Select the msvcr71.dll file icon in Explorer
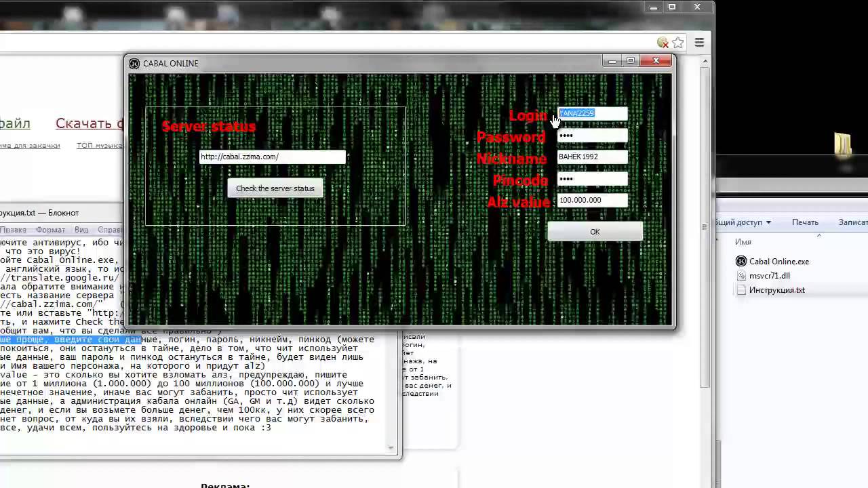The width and height of the screenshot is (868, 488). (x=741, y=276)
